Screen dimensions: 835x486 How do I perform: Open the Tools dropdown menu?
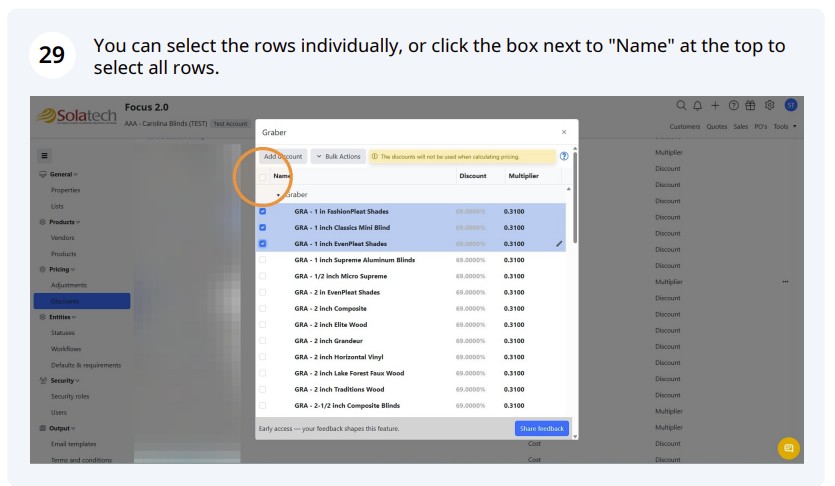(x=785, y=127)
